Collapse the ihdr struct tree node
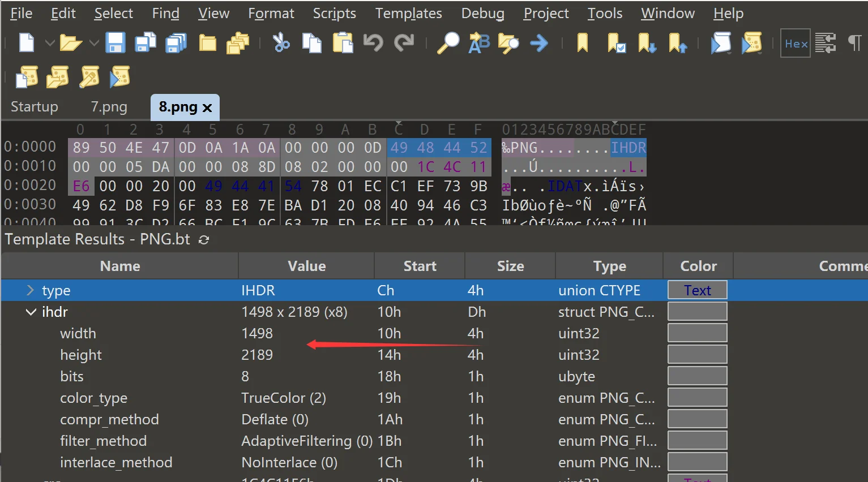Screen dimensions: 868x482 pos(31,312)
